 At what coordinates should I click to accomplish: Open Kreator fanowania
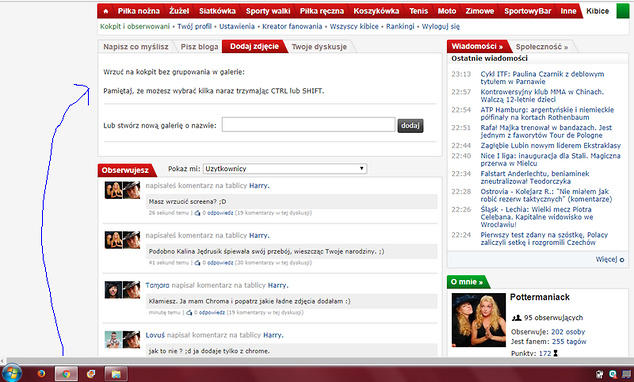[292, 27]
